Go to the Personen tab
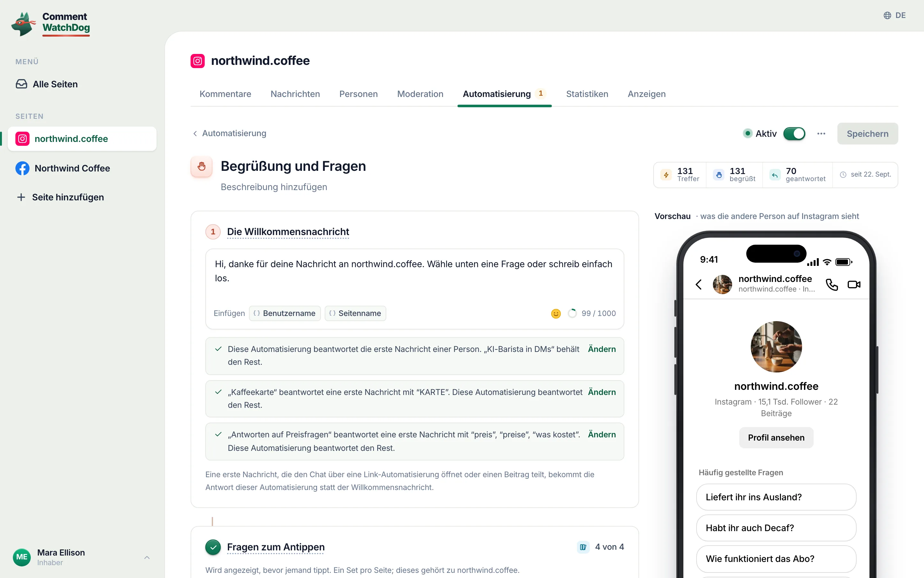 tap(358, 94)
